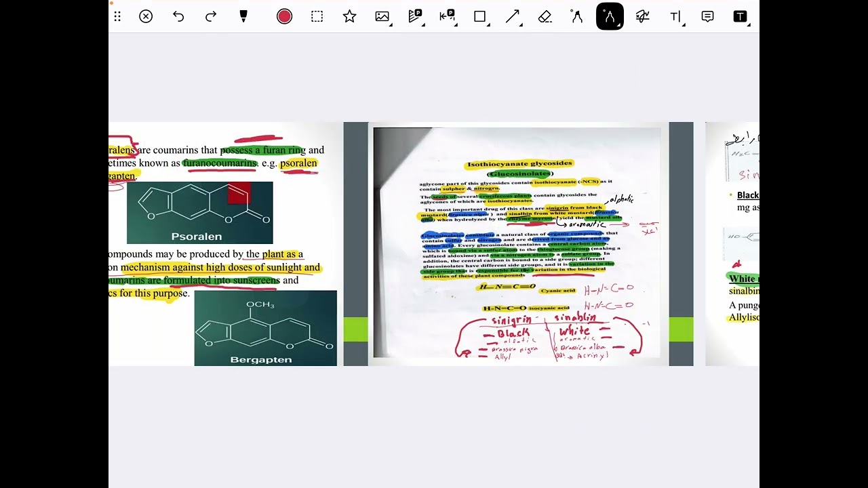This screenshot has width=868, height=488.
Task: Click the 'Isothiocyanate glycosides' heading
Action: pyautogui.click(x=519, y=163)
